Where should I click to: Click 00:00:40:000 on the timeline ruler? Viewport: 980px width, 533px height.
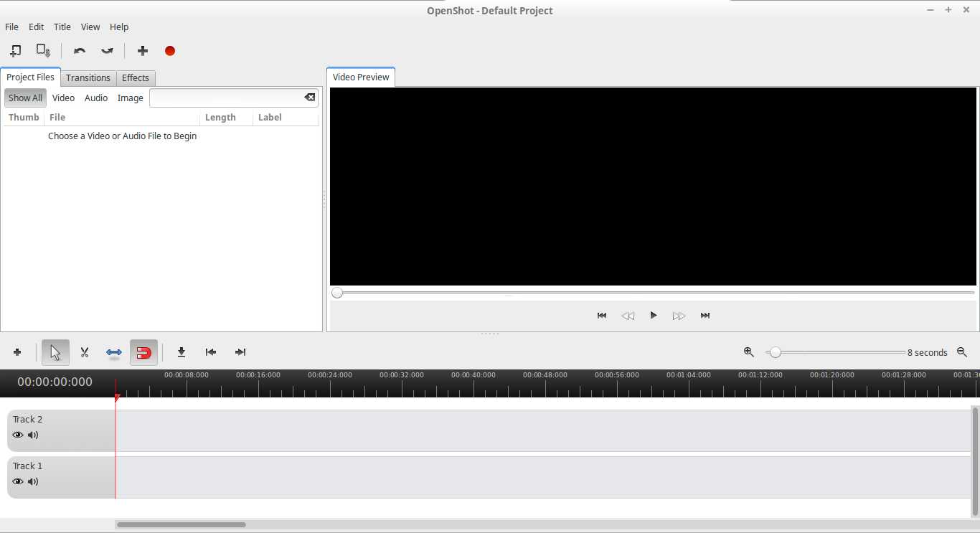[473, 375]
